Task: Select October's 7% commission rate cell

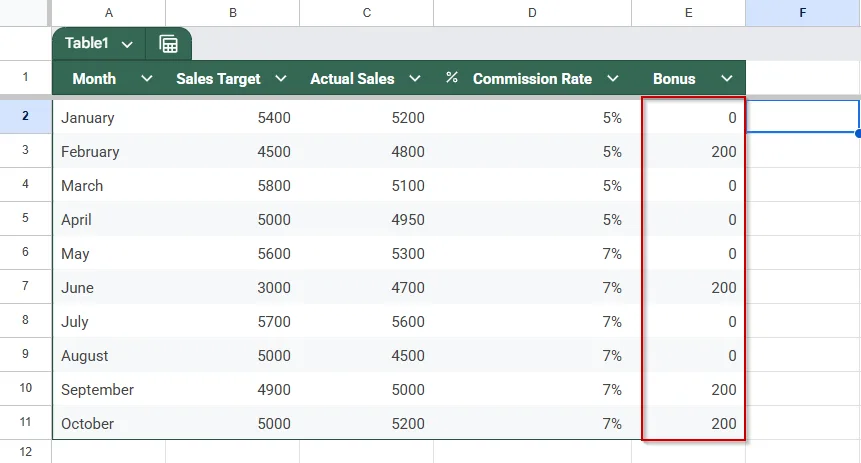Action: click(532, 423)
